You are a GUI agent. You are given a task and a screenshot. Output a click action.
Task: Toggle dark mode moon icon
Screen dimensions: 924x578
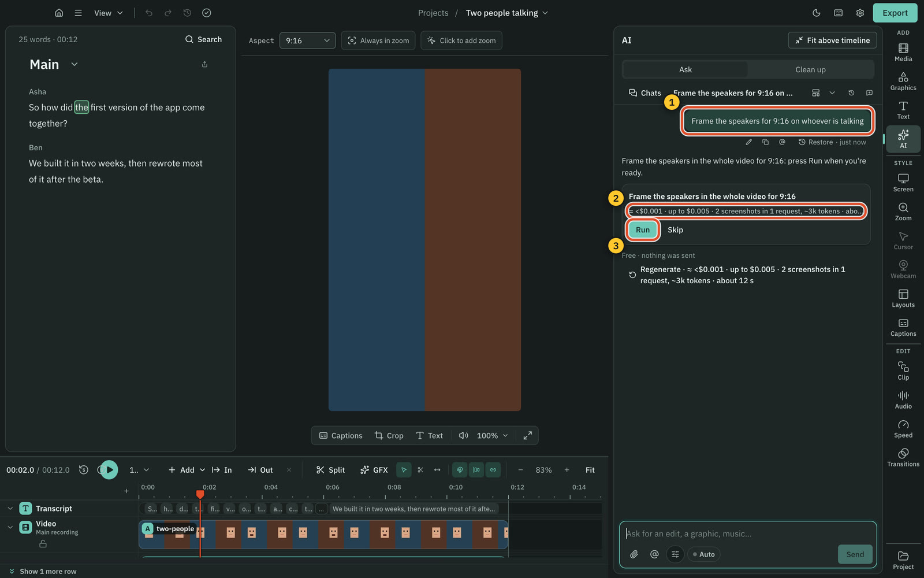[x=816, y=13]
